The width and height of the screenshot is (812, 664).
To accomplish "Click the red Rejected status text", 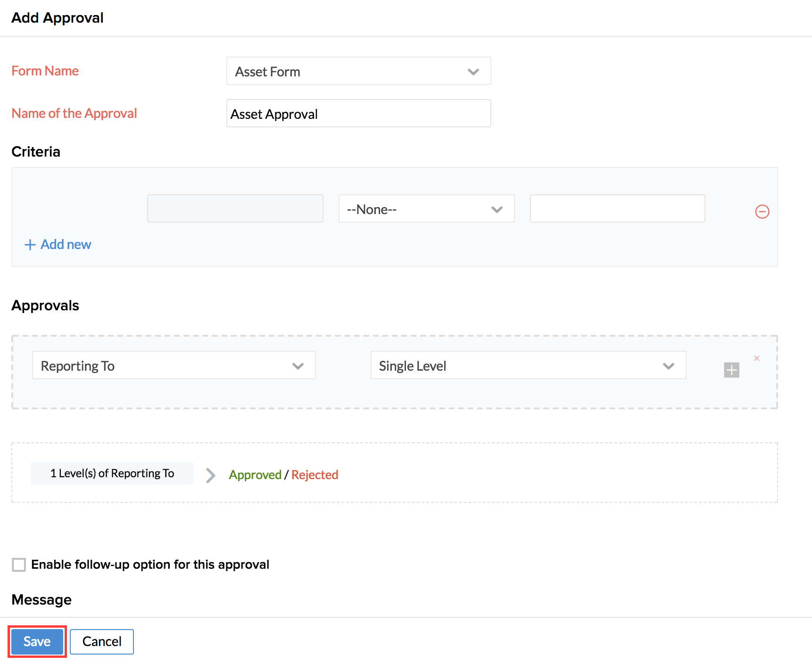I will pos(315,475).
